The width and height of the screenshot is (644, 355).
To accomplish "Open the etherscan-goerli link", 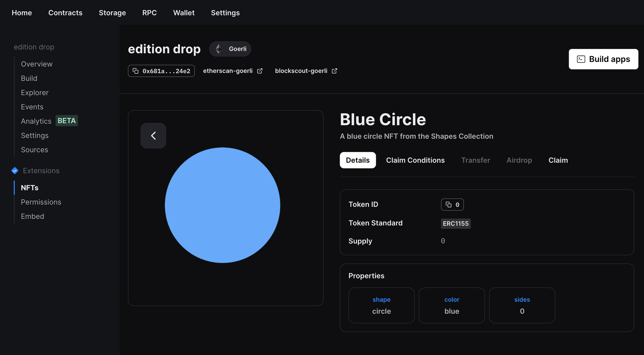I will coord(228,71).
